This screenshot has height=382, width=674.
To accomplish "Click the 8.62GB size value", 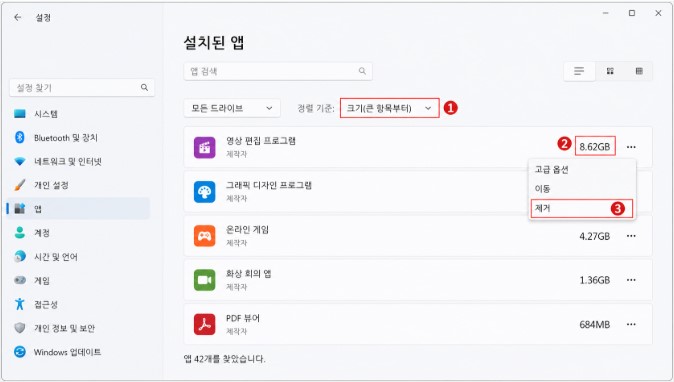I will (x=594, y=147).
